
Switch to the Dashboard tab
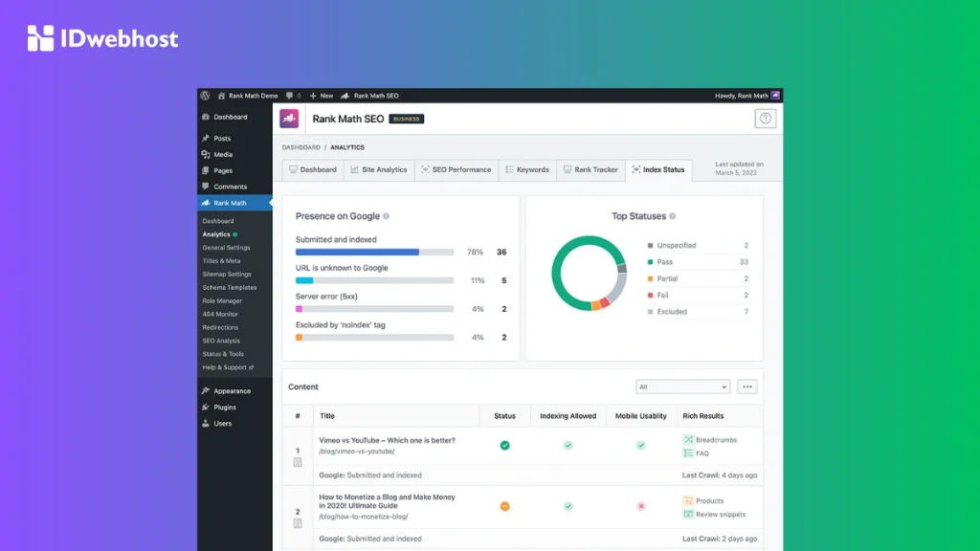313,170
